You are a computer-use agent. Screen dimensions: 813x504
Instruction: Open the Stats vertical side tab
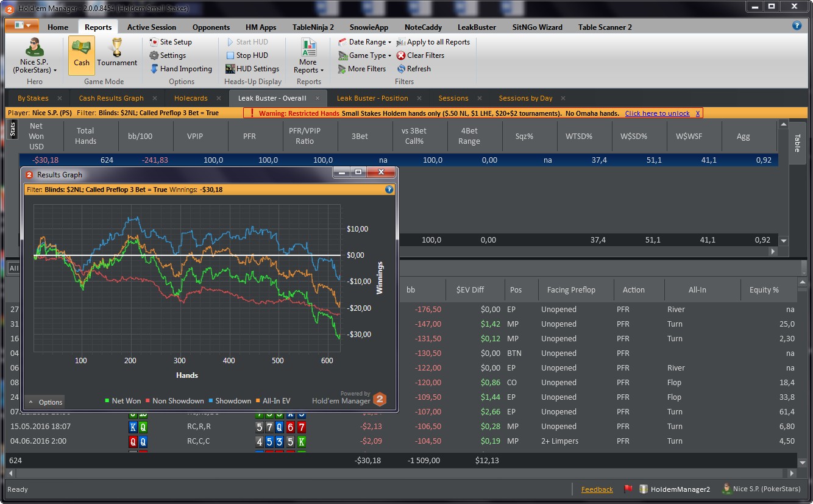click(x=13, y=129)
